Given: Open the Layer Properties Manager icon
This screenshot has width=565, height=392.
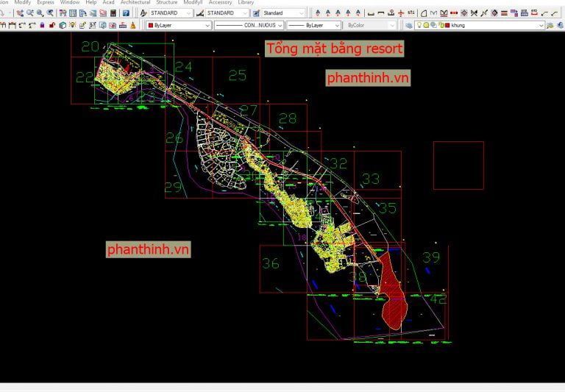Looking at the screenshot, I should tap(408, 25).
